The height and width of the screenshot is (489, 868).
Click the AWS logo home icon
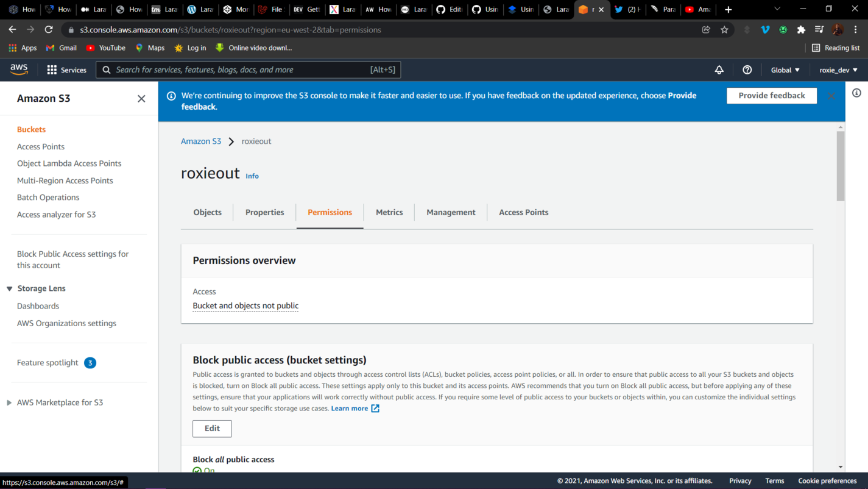tap(19, 70)
